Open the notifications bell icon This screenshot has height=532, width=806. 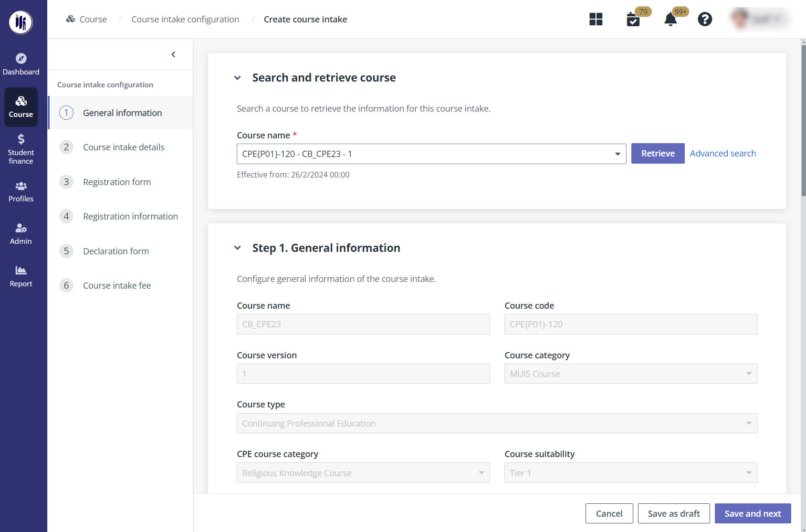pyautogui.click(x=670, y=20)
